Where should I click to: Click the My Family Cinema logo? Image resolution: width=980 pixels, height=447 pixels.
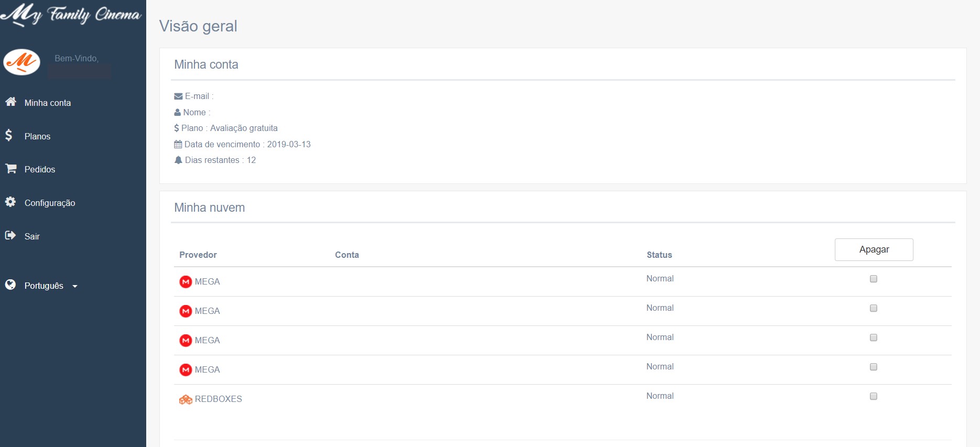pos(71,14)
